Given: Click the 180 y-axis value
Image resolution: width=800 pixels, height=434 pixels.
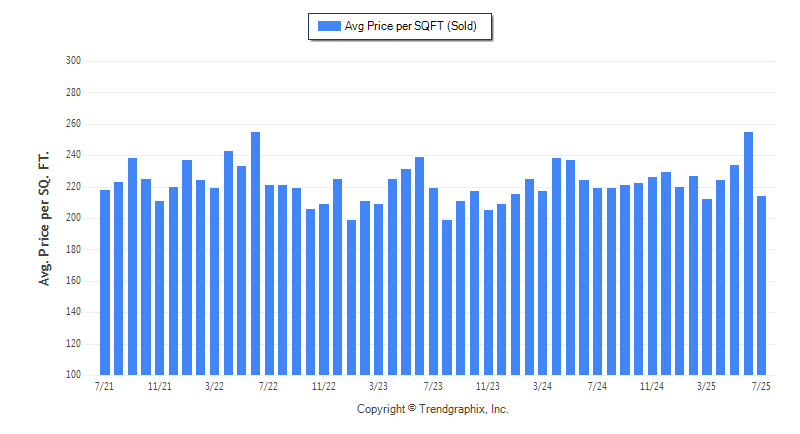Looking at the screenshot, I should click(x=73, y=249).
